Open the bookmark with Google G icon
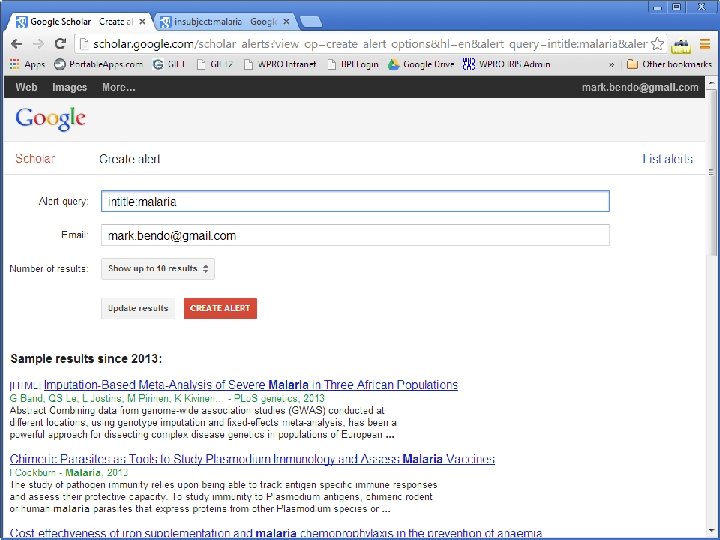 click(169, 64)
